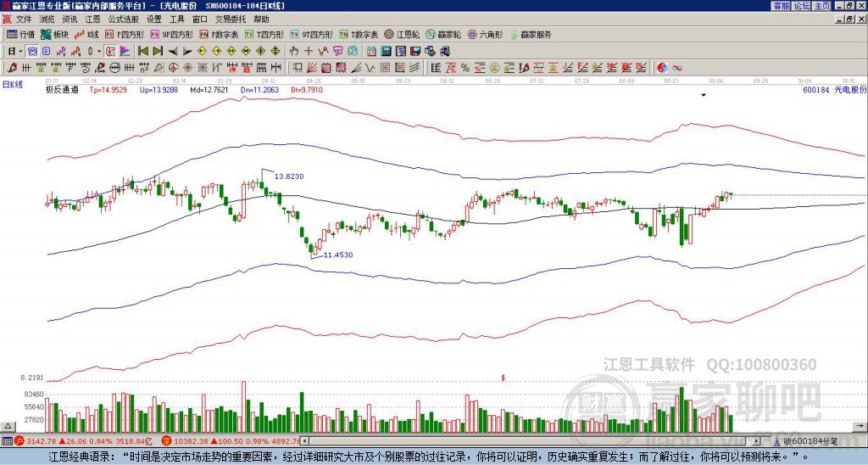Click the red fan lines icon
This screenshot has width=868, height=465.
tap(312, 68)
